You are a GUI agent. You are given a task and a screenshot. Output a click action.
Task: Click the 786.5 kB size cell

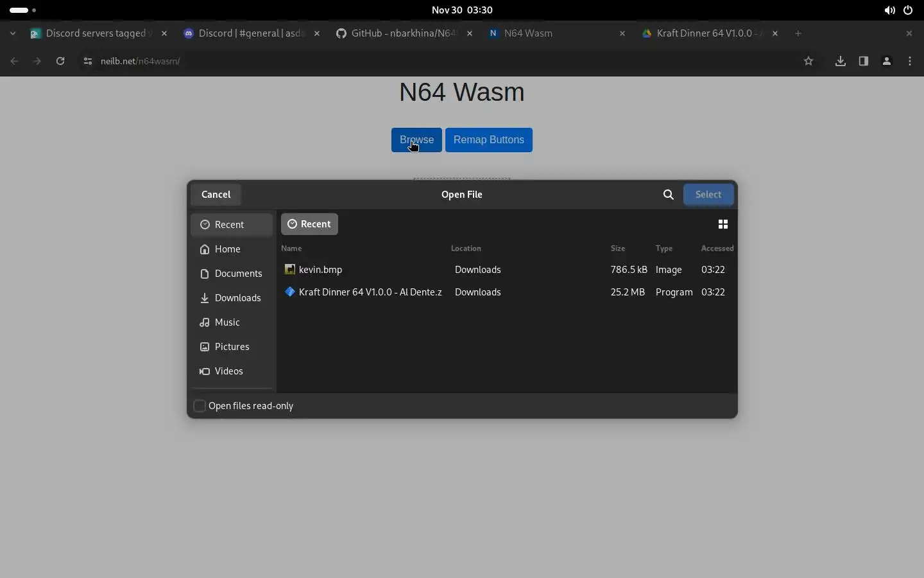tap(629, 270)
